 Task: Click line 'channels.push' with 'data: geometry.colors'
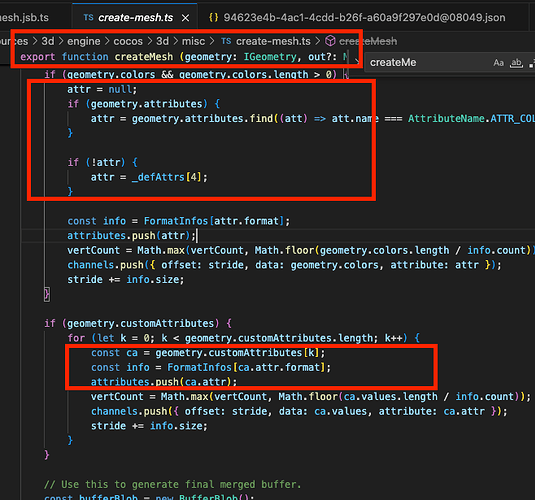click(284, 265)
